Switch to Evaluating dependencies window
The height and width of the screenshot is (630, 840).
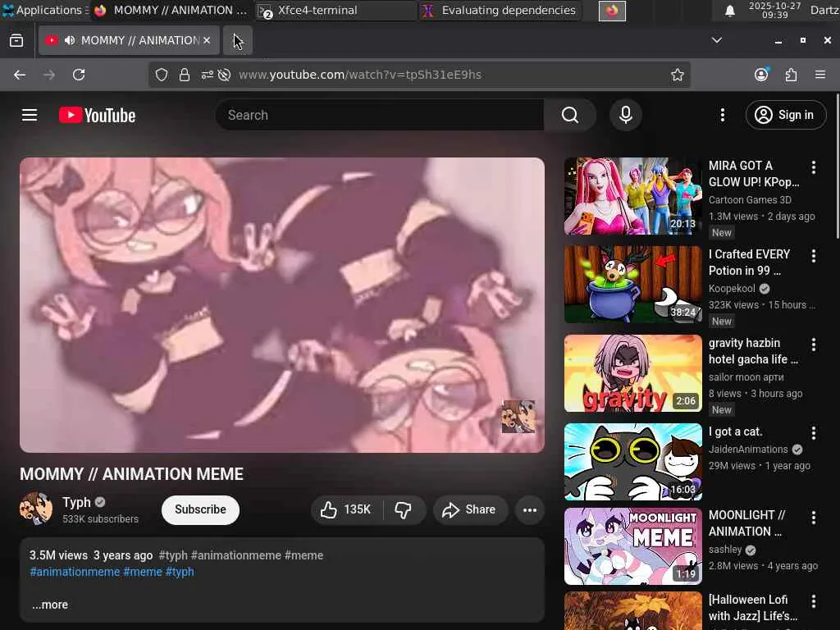(500, 10)
